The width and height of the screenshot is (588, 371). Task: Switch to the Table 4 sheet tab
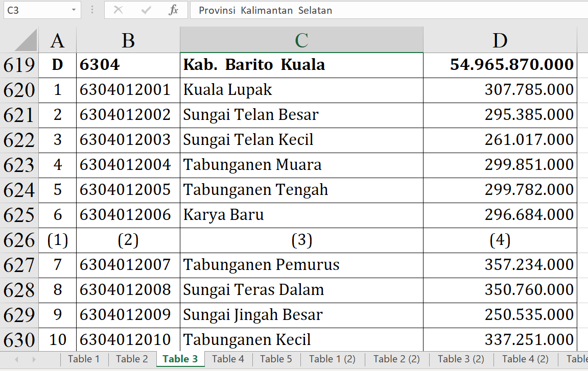(x=228, y=359)
